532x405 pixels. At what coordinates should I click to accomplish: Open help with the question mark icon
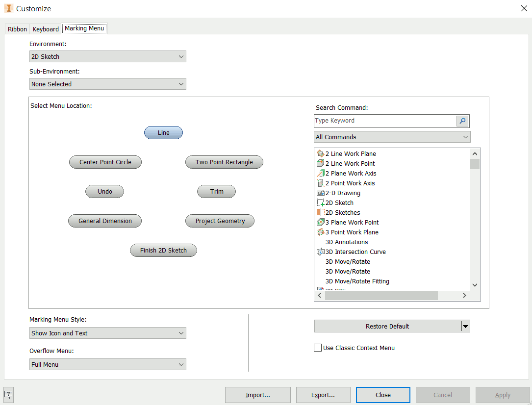click(x=9, y=394)
